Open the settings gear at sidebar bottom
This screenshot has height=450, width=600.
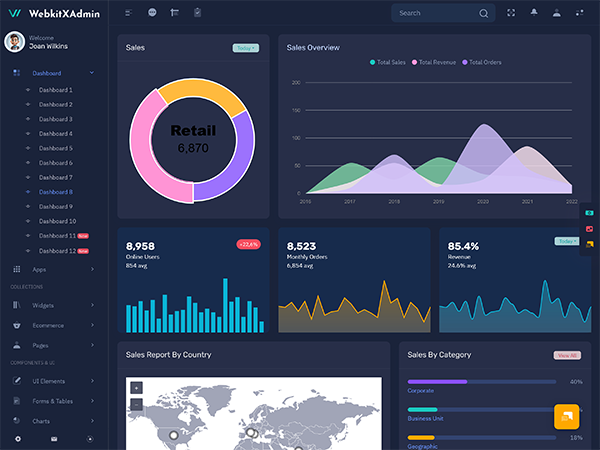[x=17, y=439]
